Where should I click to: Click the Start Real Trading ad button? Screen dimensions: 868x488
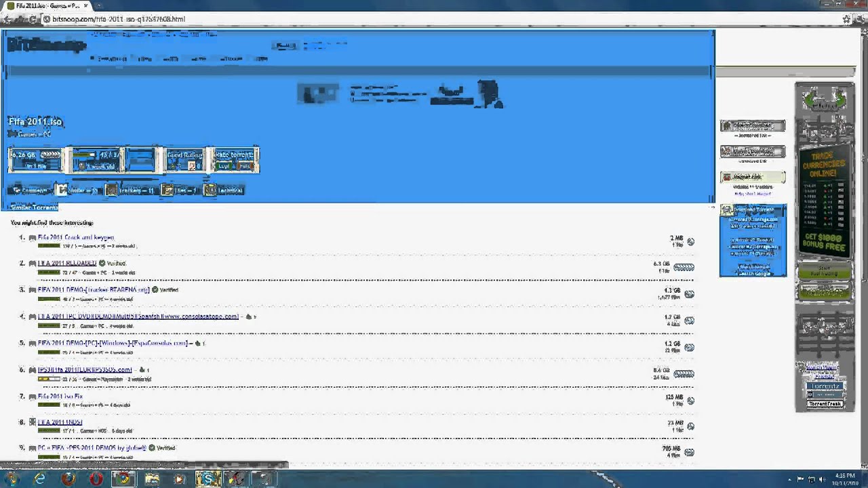click(x=825, y=271)
